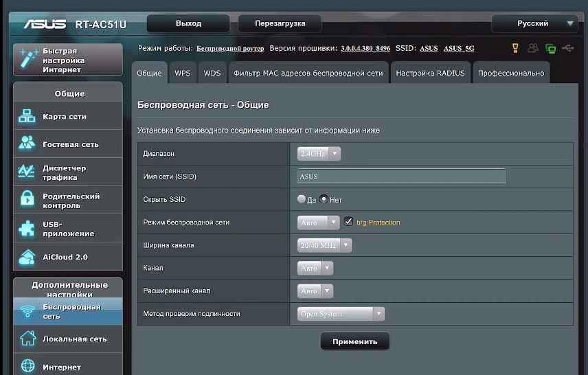Screen dimensions: 588x375
Task: Click the Перезагрузка reboot button
Action: 280,23
